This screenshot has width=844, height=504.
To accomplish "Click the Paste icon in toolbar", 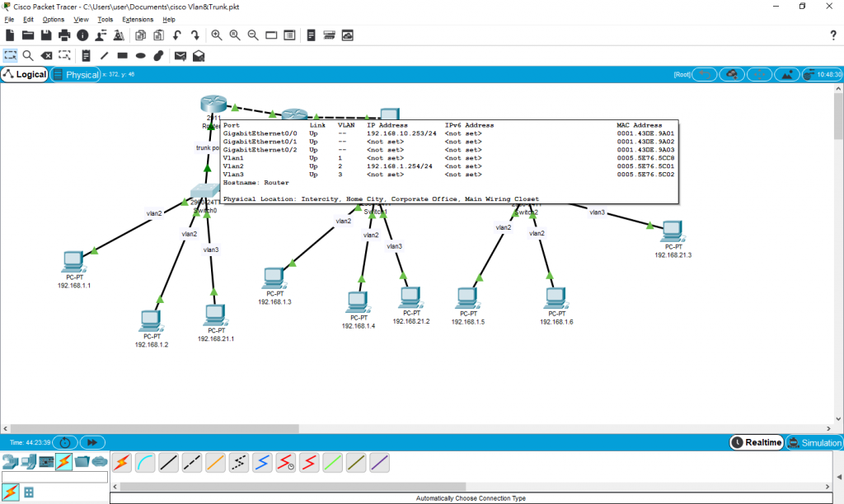I will coord(159,35).
